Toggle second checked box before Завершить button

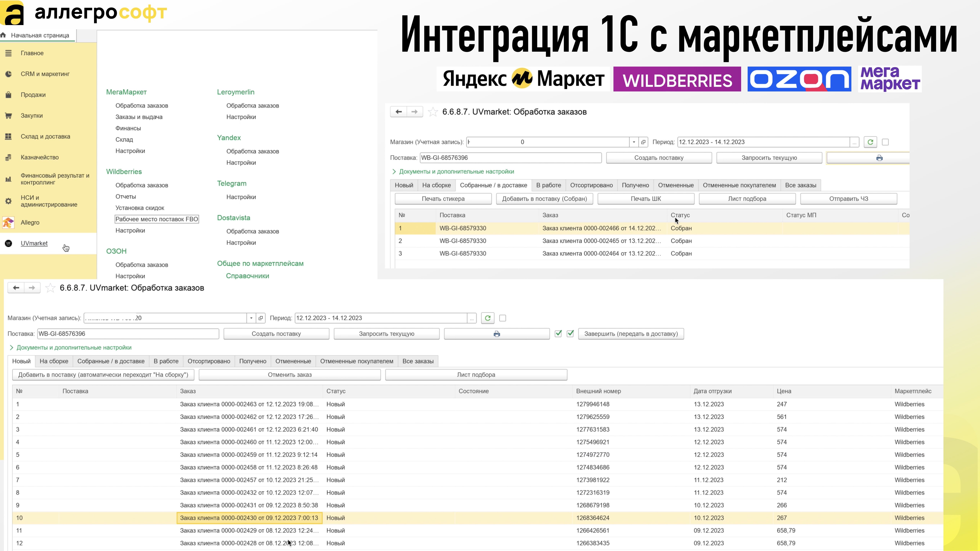pyautogui.click(x=570, y=333)
